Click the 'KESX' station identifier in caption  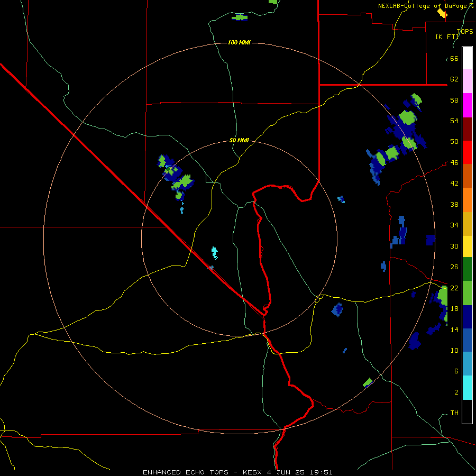click(253, 472)
